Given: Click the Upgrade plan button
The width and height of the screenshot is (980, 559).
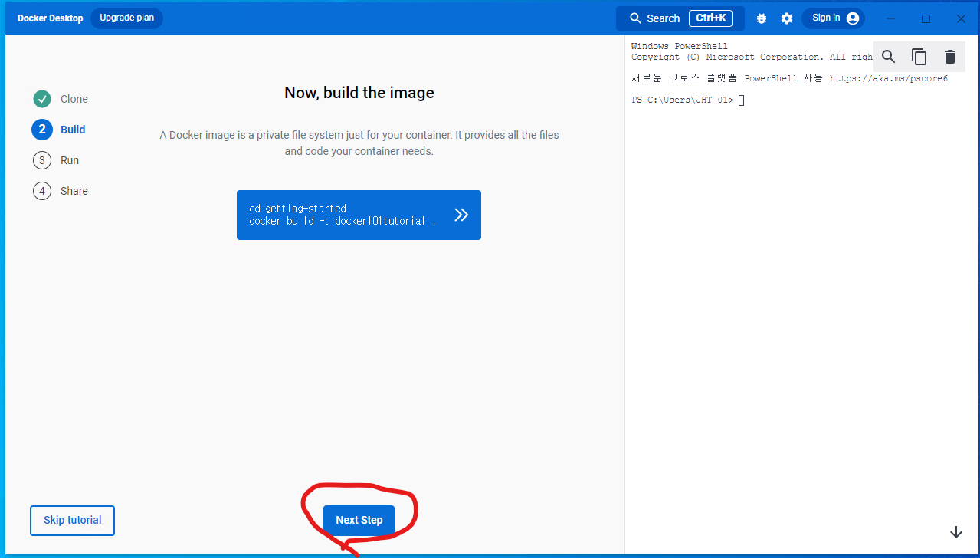Looking at the screenshot, I should coord(127,18).
